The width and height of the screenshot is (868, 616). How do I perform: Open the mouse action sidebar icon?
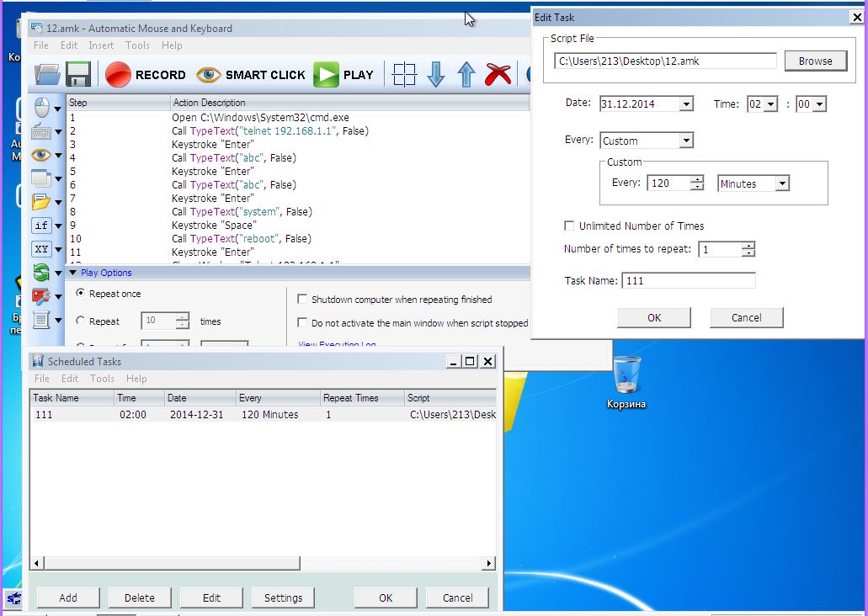[x=41, y=108]
